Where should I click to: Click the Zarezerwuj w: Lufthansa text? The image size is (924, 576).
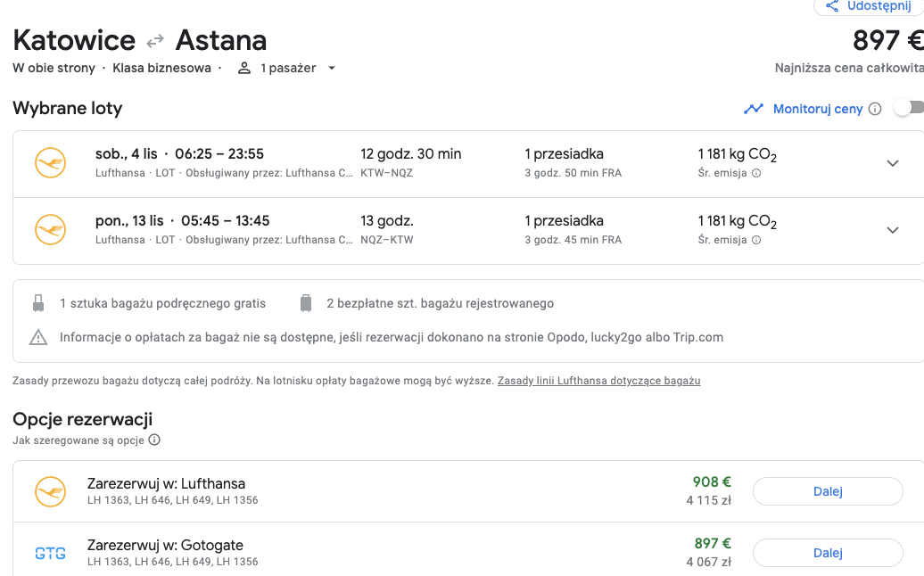[x=166, y=483]
